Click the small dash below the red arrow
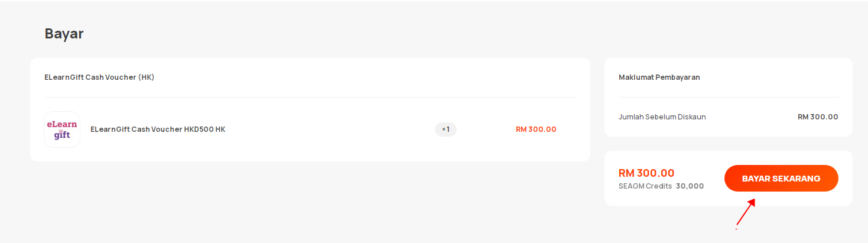This screenshot has width=868, height=243. pos(736,228)
